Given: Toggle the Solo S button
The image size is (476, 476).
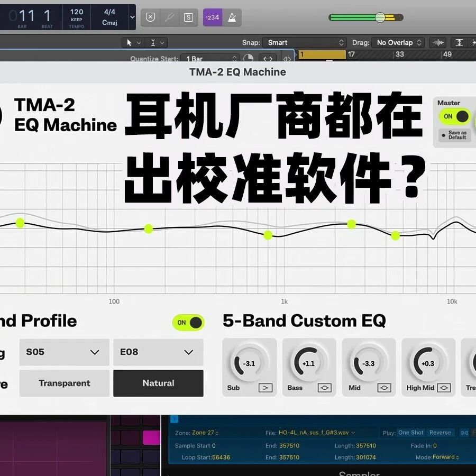Looking at the screenshot, I should (188, 17).
